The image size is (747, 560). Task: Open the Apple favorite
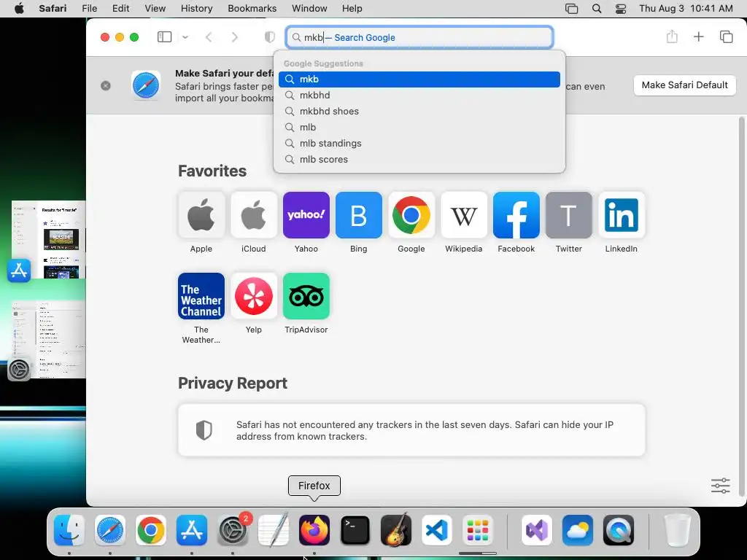coord(201,215)
